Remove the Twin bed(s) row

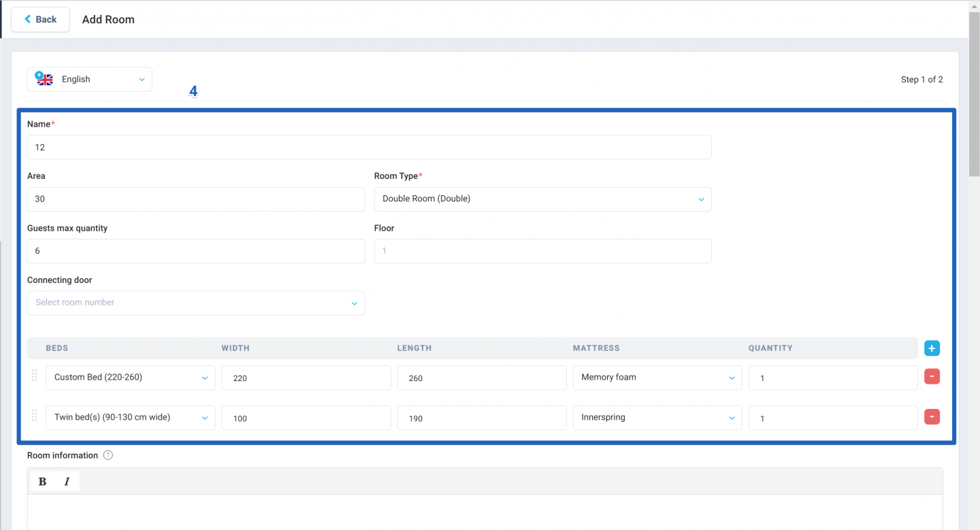[932, 416]
